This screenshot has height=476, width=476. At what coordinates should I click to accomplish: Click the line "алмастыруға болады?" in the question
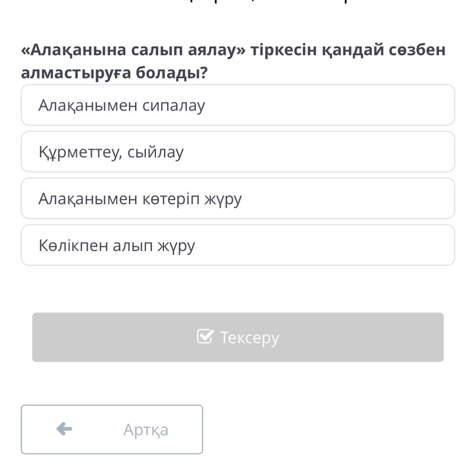[x=114, y=73]
